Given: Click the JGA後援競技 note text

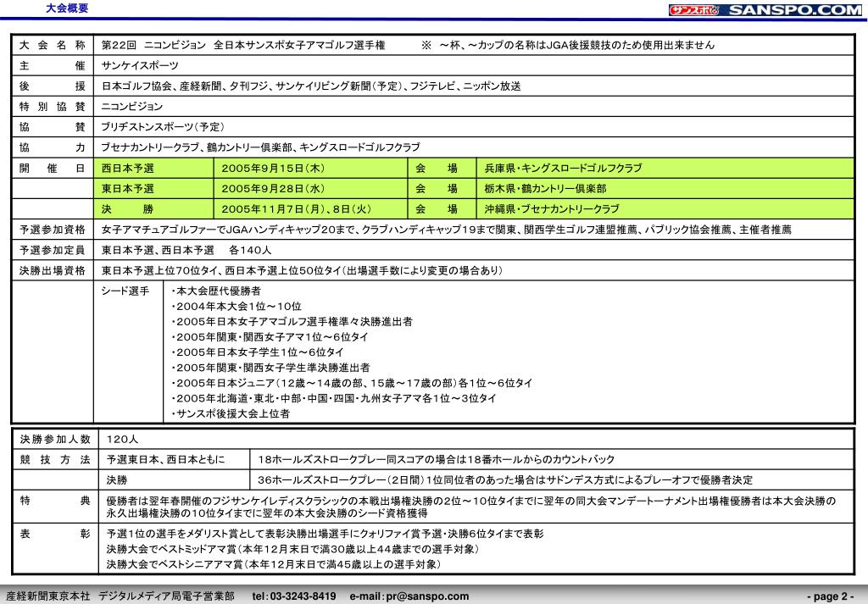Looking at the screenshot, I should [567, 46].
